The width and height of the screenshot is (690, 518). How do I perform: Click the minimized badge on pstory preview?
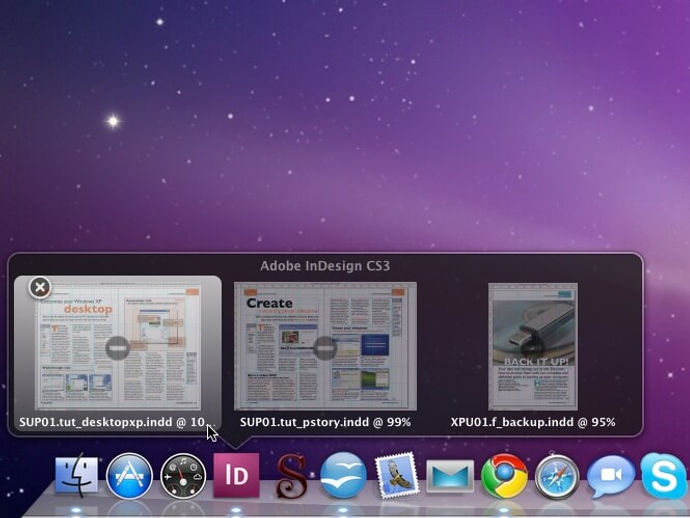pyautogui.click(x=325, y=348)
